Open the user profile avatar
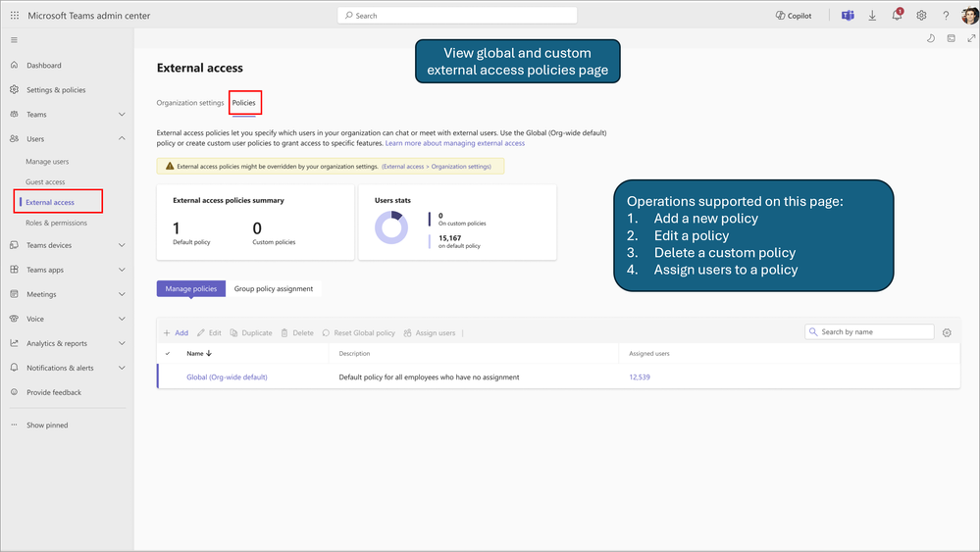 coord(970,16)
